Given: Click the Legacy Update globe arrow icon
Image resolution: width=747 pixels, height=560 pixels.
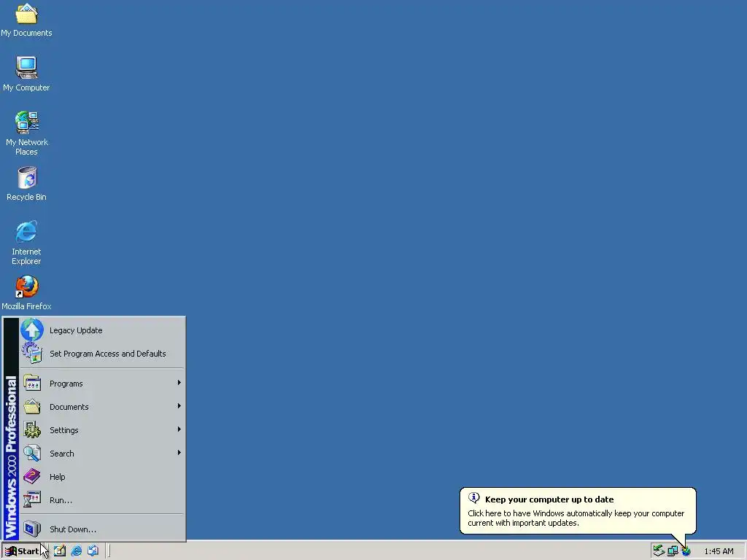Looking at the screenshot, I should (x=32, y=330).
